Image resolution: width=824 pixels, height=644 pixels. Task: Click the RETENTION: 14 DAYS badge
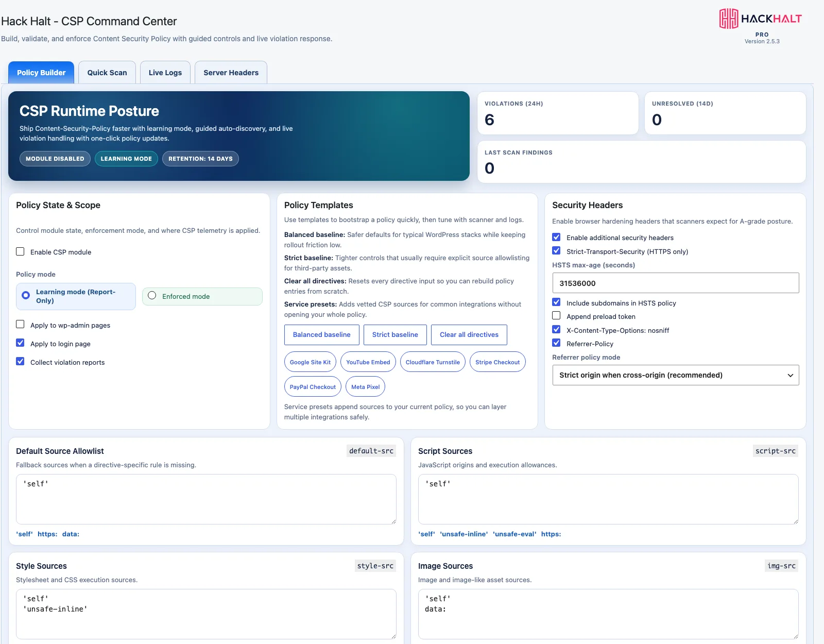point(200,159)
